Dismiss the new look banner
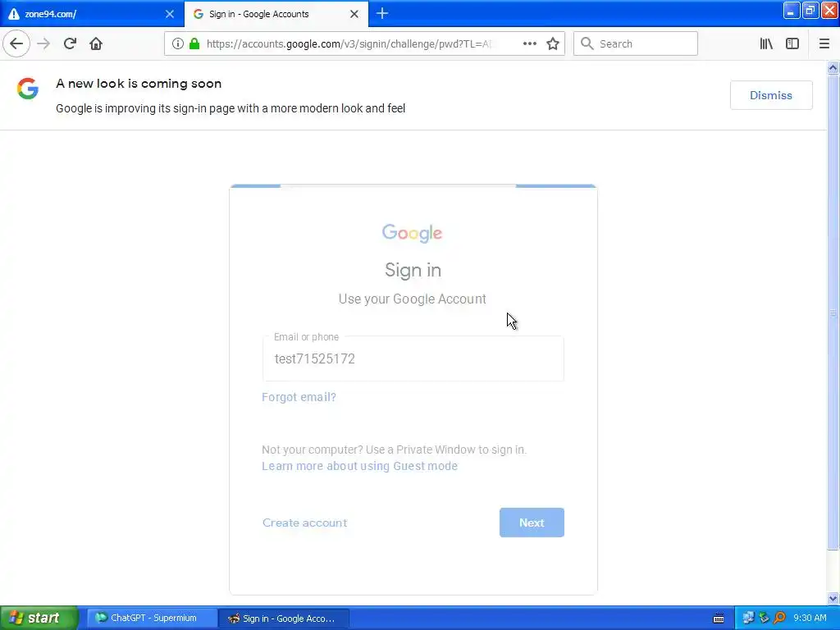840x630 pixels. (771, 95)
